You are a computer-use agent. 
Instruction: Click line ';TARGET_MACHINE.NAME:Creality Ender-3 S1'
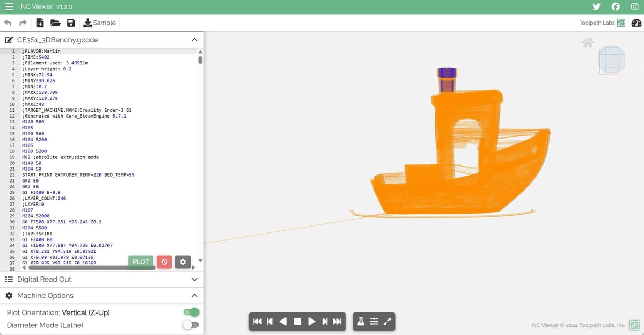coord(77,110)
